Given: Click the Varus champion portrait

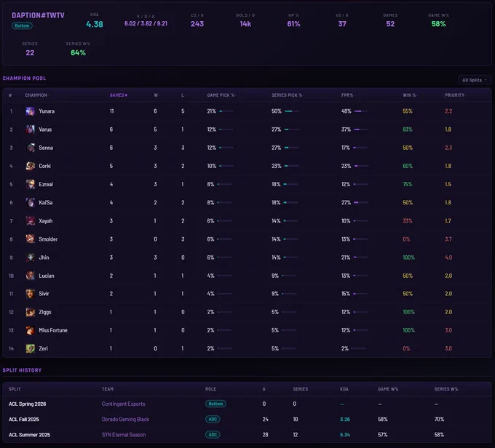Looking at the screenshot, I should pyautogui.click(x=31, y=129).
